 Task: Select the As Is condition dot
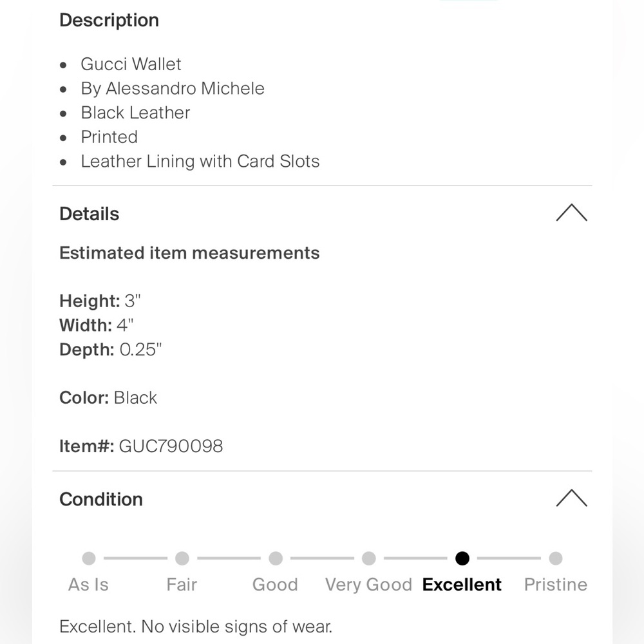[x=89, y=558]
